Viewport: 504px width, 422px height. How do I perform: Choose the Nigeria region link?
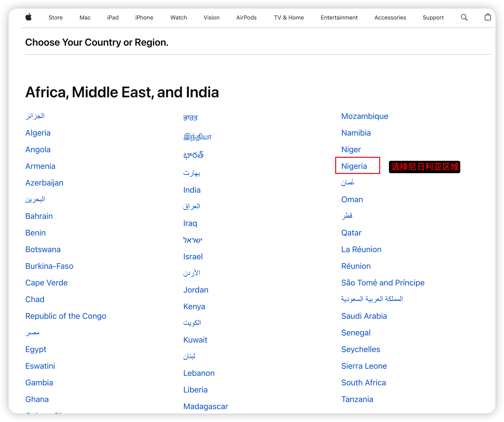tap(354, 166)
